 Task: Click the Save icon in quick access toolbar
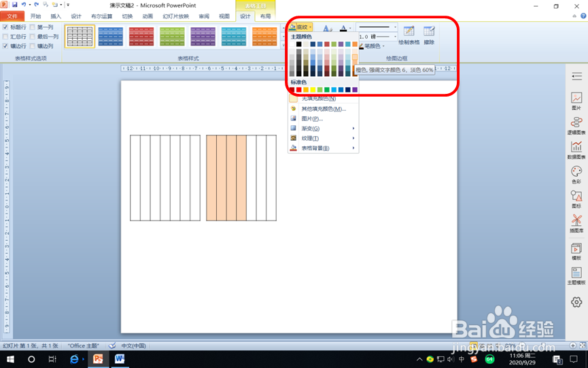coord(15,5)
